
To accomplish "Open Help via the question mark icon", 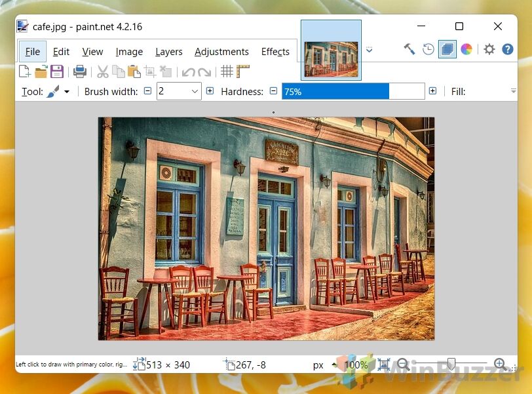I will tap(508, 50).
